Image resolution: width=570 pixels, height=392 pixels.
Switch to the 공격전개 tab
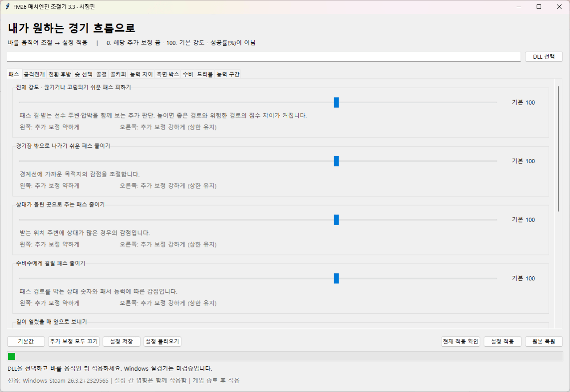(34, 74)
